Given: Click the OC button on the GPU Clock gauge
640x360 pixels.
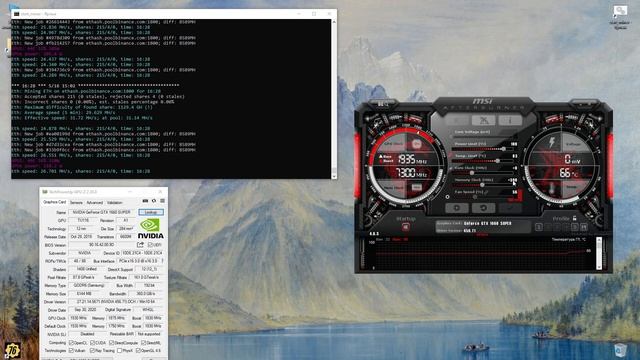Looking at the screenshot, I should pos(416,144).
